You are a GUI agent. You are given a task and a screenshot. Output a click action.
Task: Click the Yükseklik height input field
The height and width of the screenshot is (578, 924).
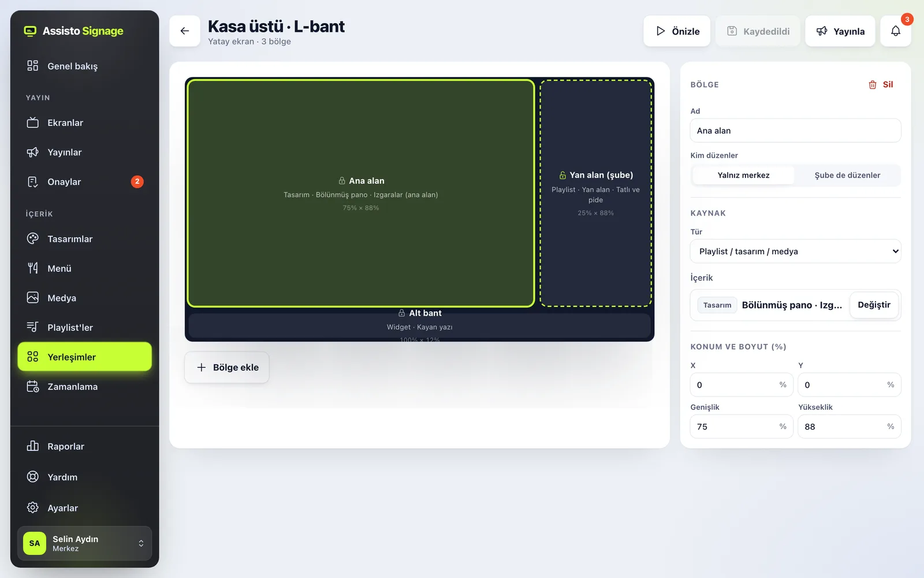[850, 427]
